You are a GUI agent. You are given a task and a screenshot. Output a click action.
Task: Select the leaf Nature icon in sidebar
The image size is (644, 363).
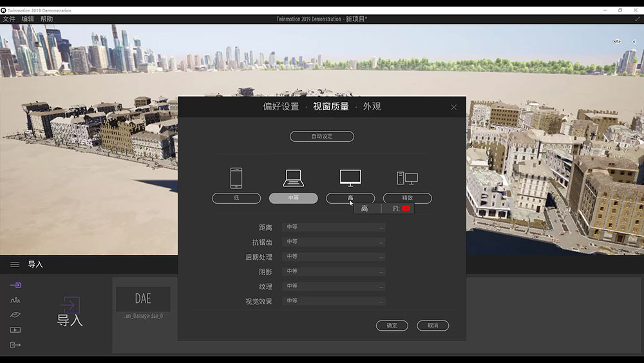tap(15, 315)
